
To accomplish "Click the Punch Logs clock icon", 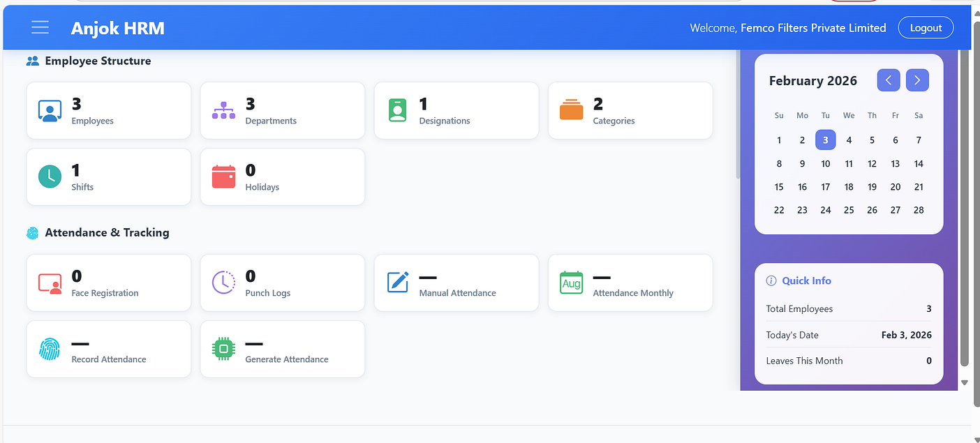I will (x=223, y=283).
